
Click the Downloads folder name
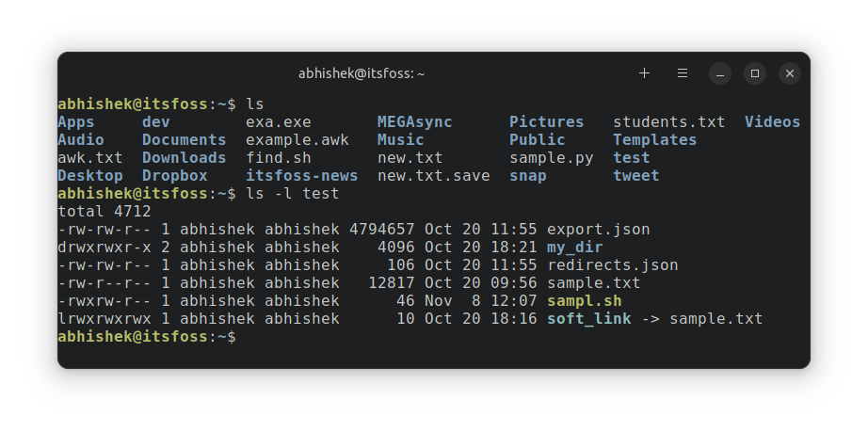184,158
